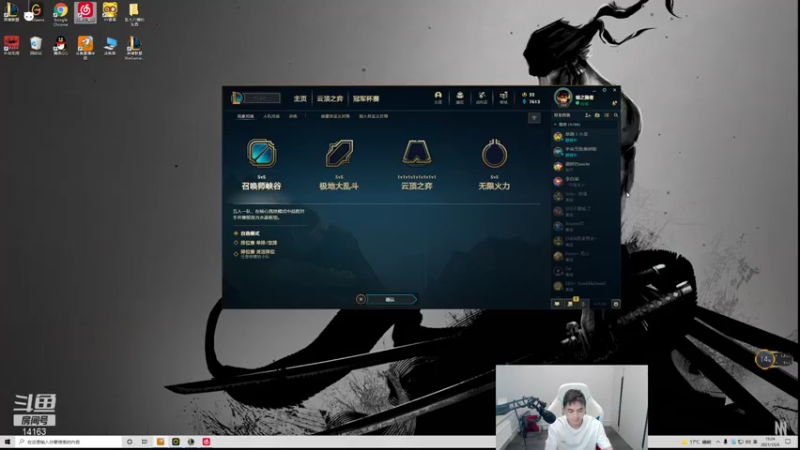
Task: Switch to the first underlined sub-tab under the nav bar
Action: pos(245,116)
